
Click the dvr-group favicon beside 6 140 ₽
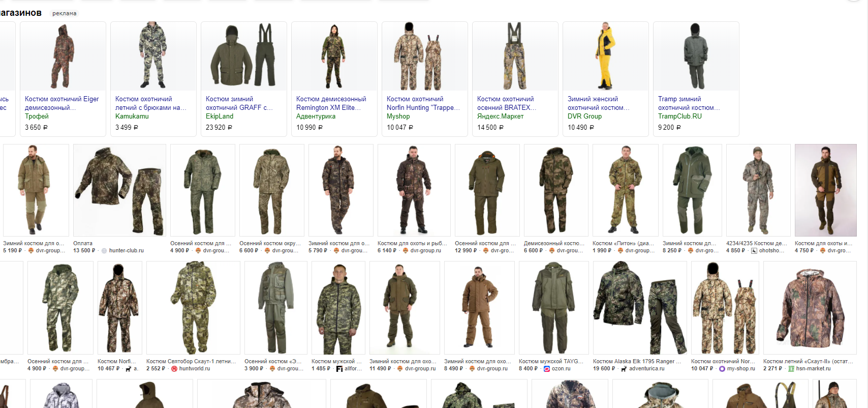[406, 251]
